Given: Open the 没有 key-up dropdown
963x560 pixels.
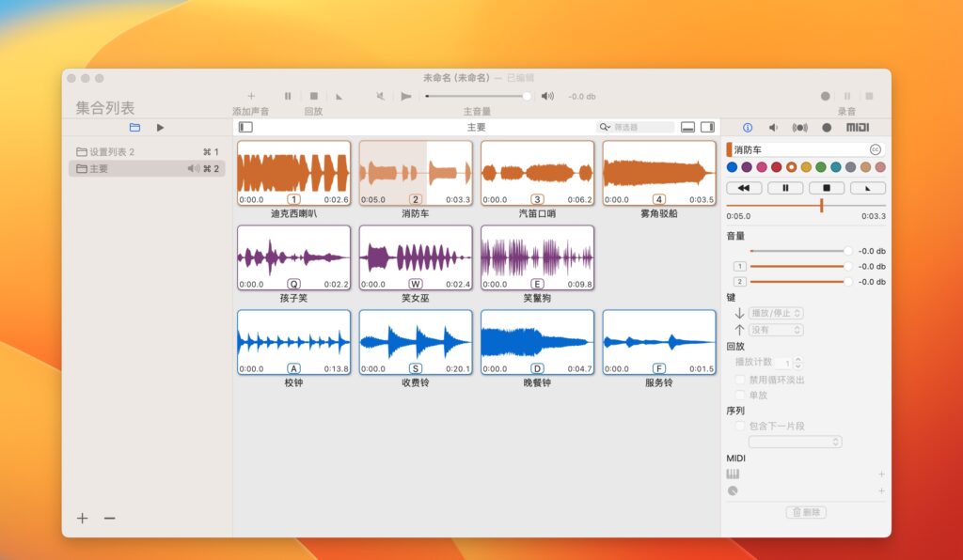Looking at the screenshot, I should [775, 329].
